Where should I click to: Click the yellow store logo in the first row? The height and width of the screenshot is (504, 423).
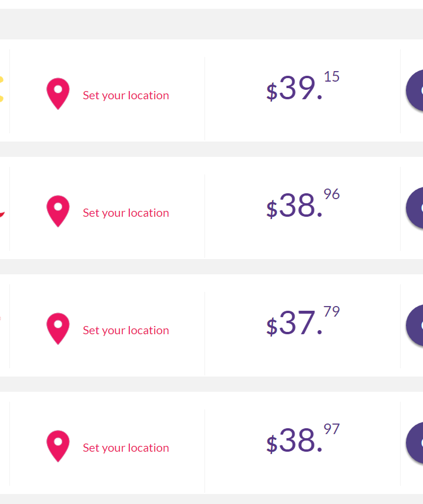point(2,89)
